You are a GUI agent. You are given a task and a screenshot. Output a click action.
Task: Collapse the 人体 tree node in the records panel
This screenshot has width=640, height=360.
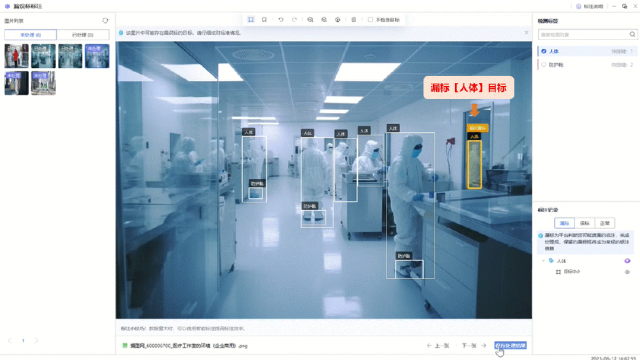543,261
